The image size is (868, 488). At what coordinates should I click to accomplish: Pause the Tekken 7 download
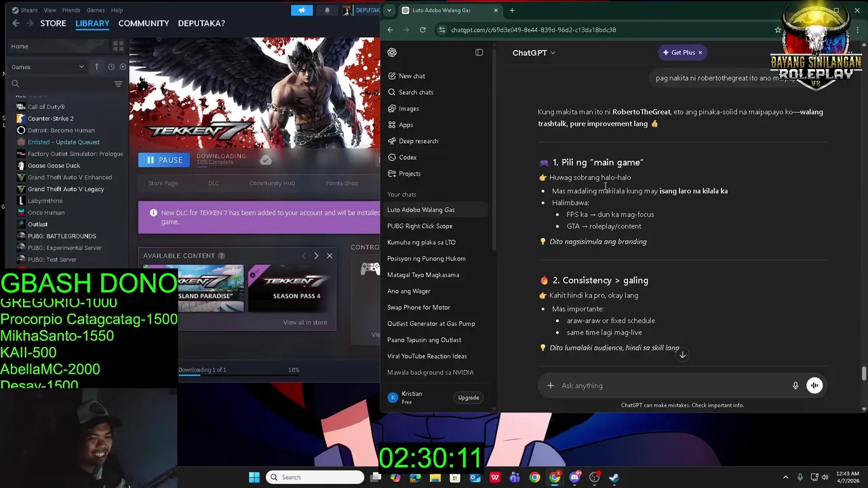pyautogui.click(x=165, y=160)
